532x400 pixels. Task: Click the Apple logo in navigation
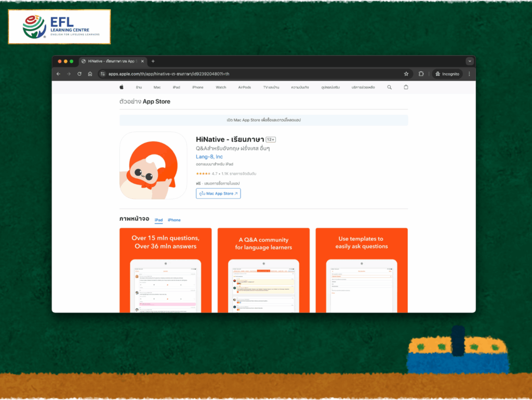122,87
